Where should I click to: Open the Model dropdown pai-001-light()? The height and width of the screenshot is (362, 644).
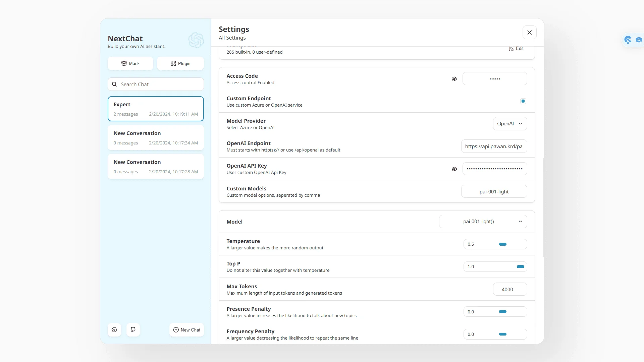pyautogui.click(x=483, y=222)
